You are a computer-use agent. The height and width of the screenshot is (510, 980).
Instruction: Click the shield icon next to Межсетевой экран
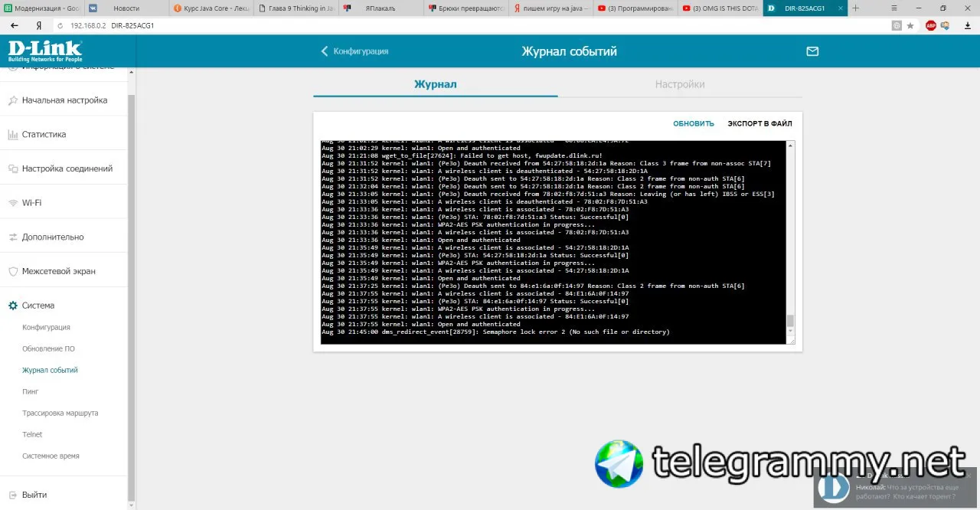click(13, 271)
